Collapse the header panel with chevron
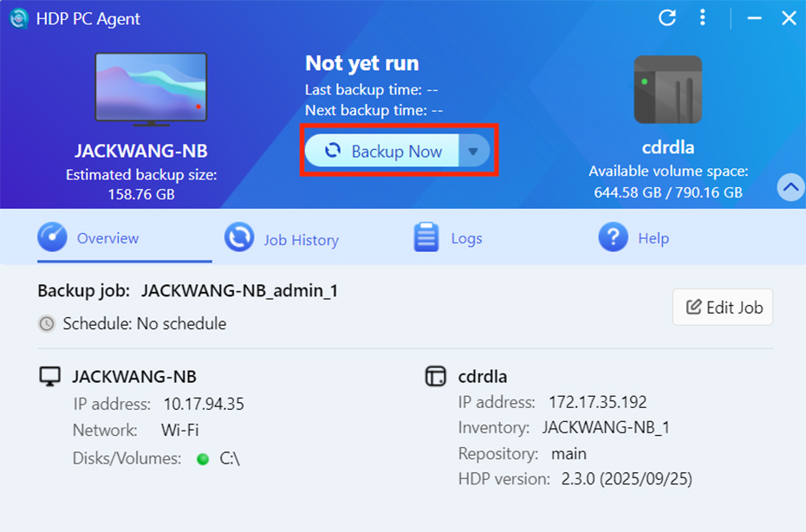The image size is (806, 532). (x=790, y=187)
